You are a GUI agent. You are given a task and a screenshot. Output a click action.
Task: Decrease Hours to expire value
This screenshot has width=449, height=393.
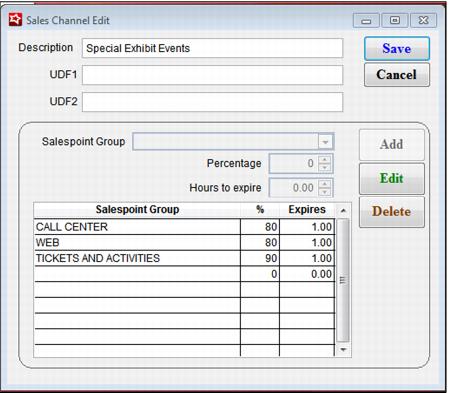(324, 192)
